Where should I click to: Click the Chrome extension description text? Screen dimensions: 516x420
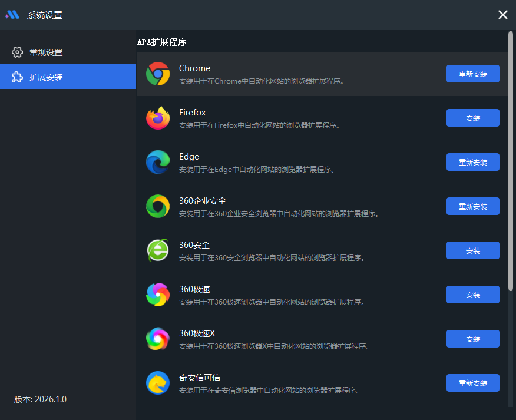click(x=262, y=81)
